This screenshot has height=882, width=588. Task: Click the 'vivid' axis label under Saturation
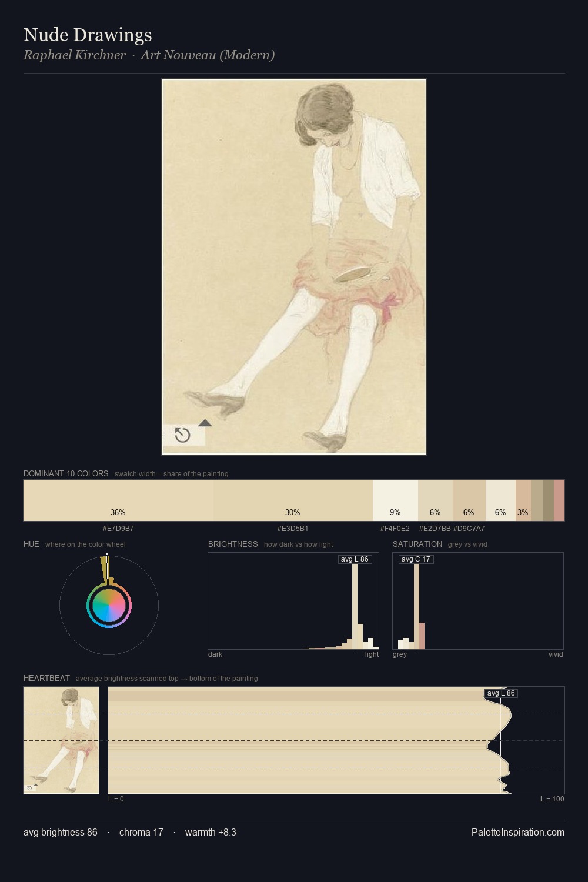pyautogui.click(x=556, y=654)
